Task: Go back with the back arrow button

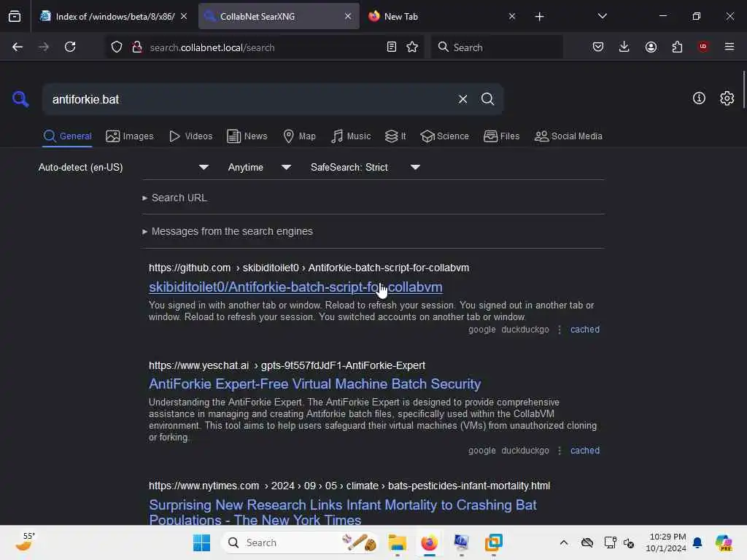Action: tap(18, 47)
